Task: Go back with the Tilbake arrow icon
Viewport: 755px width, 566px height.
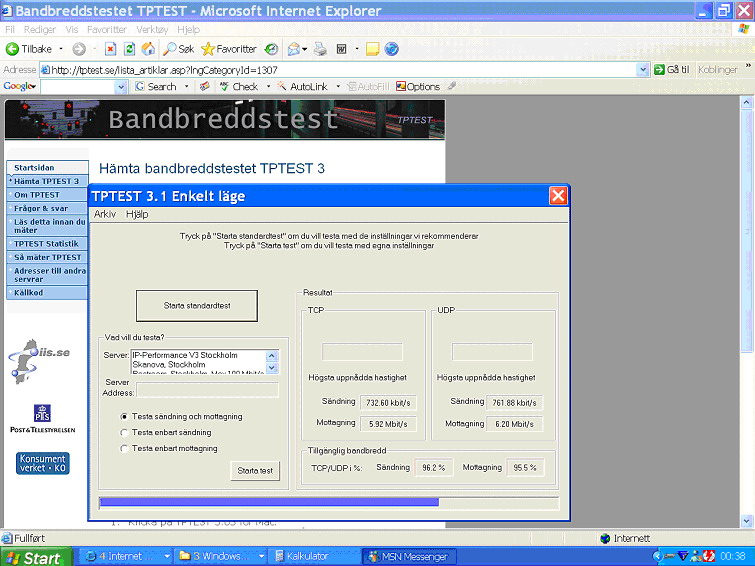Action: (12, 49)
